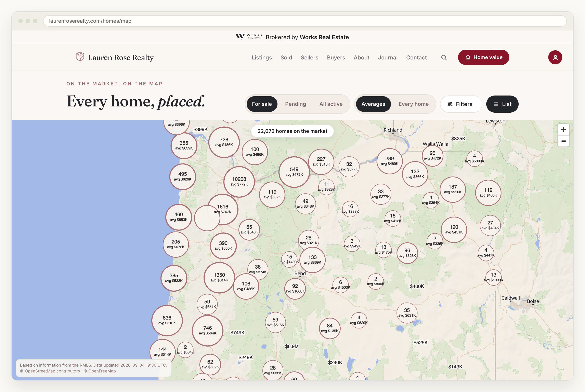Zoom out the map with minus button
585x392 pixels.
coord(563,141)
